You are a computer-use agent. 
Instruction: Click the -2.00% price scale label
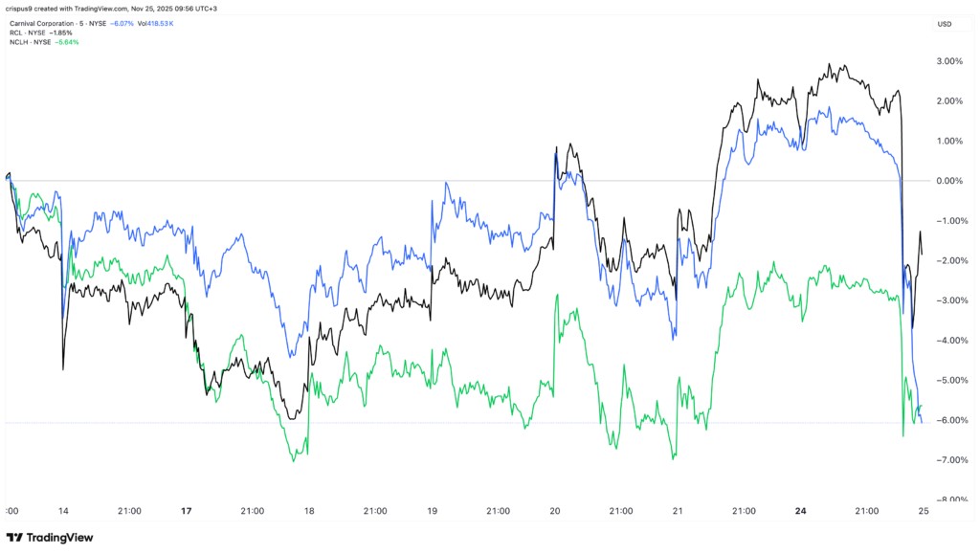tap(948, 261)
